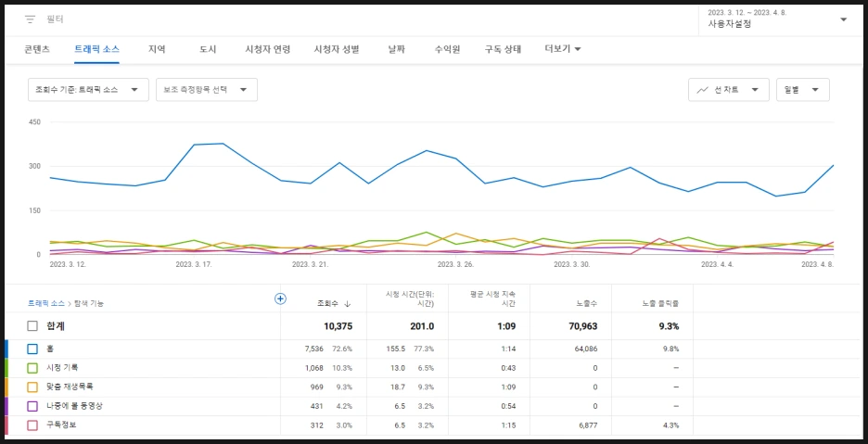Toggle the 나중에 볼 동영상 checkbox
The width and height of the screenshot is (868, 444).
click(32, 406)
